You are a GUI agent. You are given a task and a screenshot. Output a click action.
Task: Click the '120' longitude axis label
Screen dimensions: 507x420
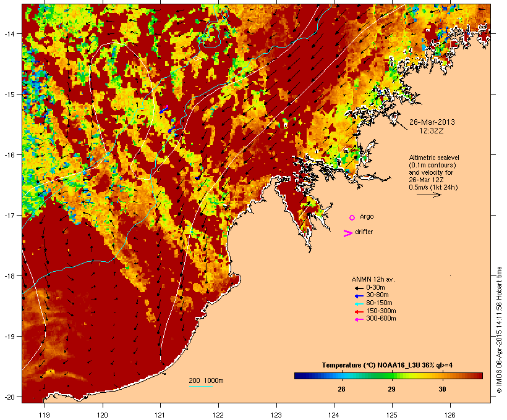pyautogui.click(x=103, y=415)
